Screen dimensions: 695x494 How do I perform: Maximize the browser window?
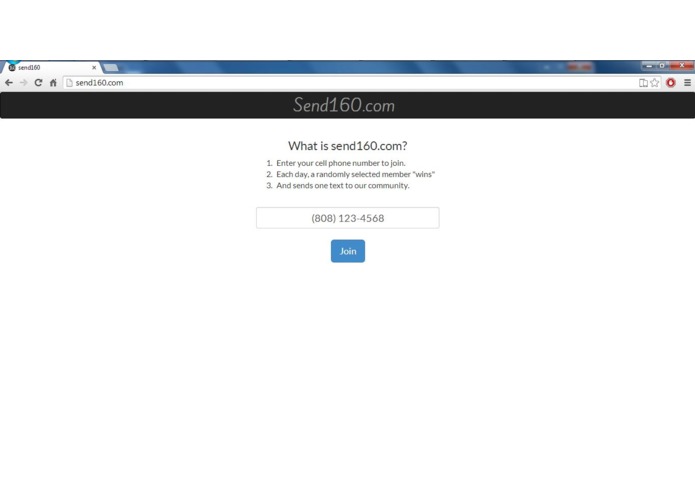(662, 66)
